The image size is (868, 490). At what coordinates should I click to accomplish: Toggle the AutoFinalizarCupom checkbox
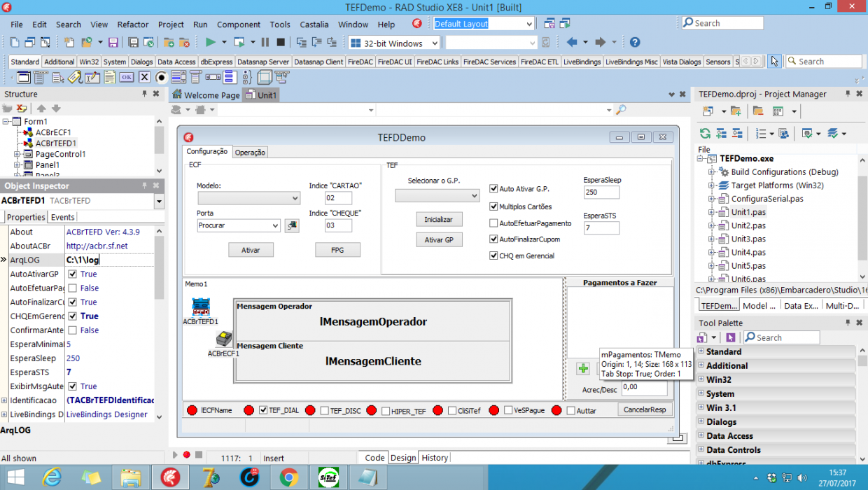[493, 239]
